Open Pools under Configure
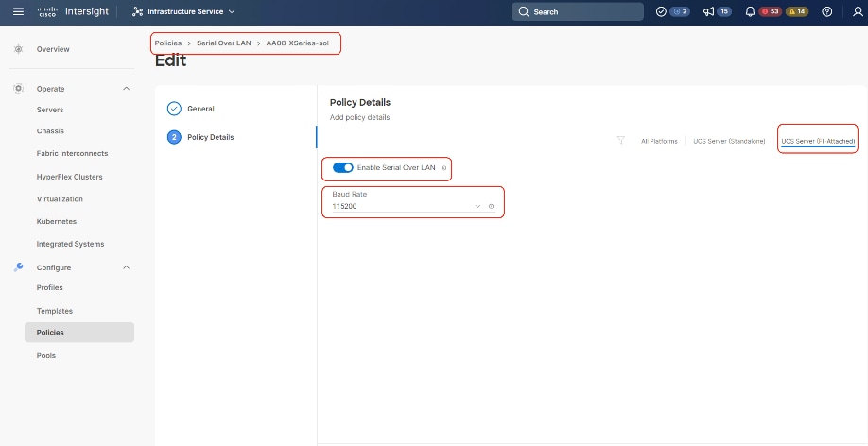The height and width of the screenshot is (446, 868). point(46,356)
